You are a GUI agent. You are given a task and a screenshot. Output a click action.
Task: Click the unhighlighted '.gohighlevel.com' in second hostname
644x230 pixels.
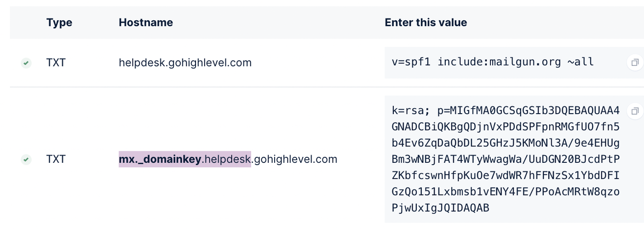[x=294, y=159]
